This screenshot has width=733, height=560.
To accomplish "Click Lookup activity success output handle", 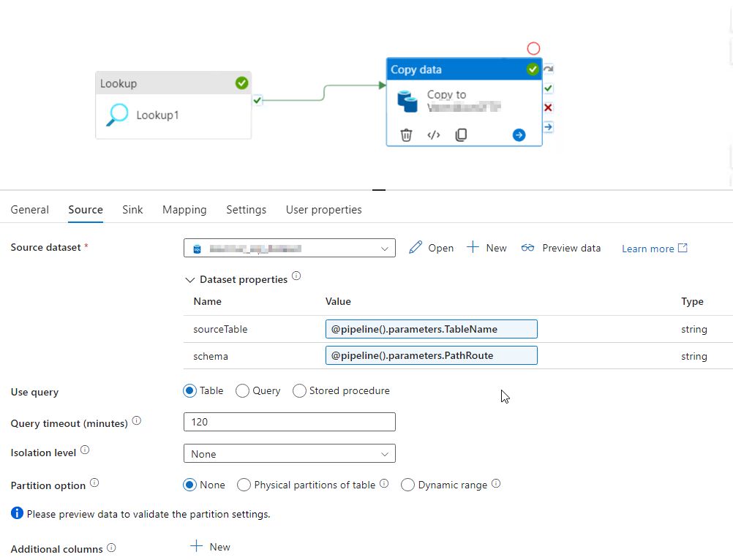I will [257, 100].
